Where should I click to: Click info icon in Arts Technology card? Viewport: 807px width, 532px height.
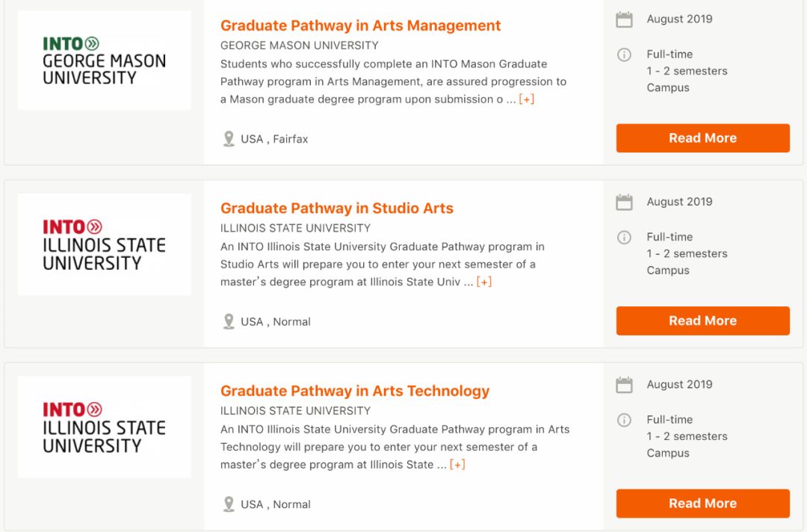click(624, 420)
